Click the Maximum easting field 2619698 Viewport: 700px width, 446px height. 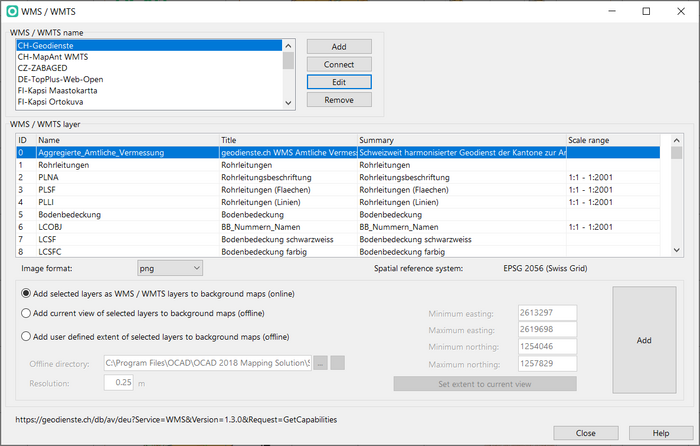pos(547,329)
